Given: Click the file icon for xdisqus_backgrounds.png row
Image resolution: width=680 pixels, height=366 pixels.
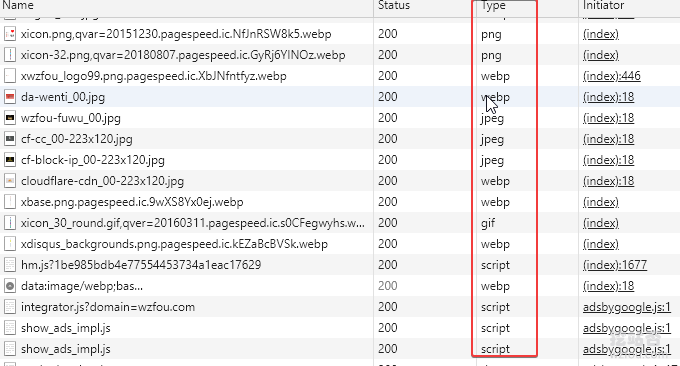Looking at the screenshot, I should click(10, 244).
